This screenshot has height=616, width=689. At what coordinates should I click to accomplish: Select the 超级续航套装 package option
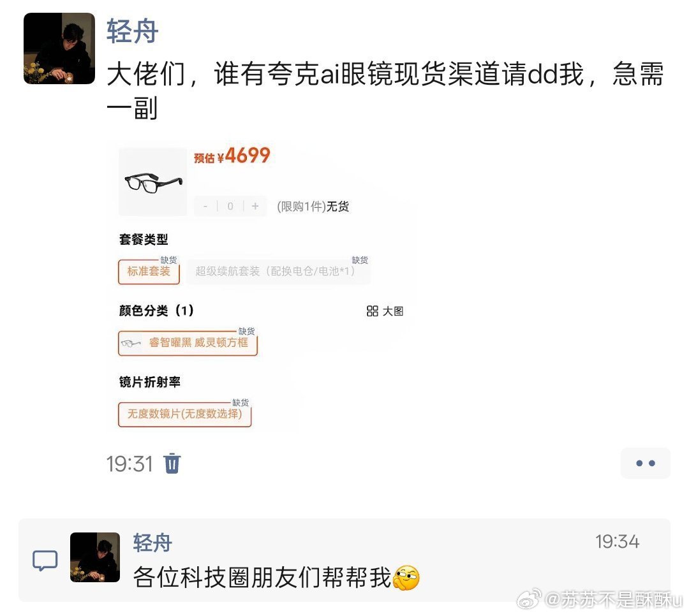(x=278, y=272)
